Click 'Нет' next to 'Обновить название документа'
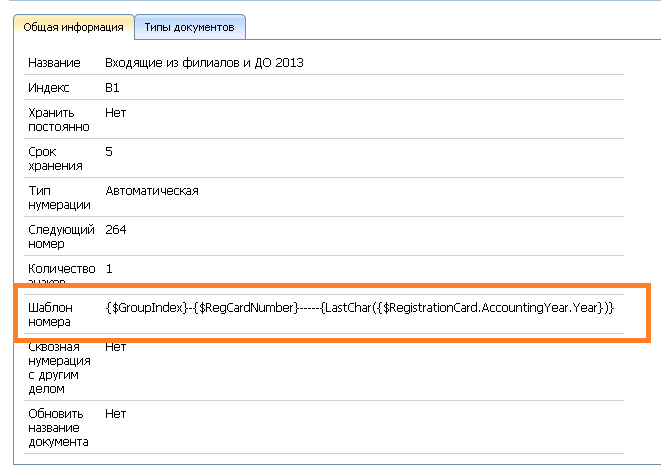 click(115, 413)
